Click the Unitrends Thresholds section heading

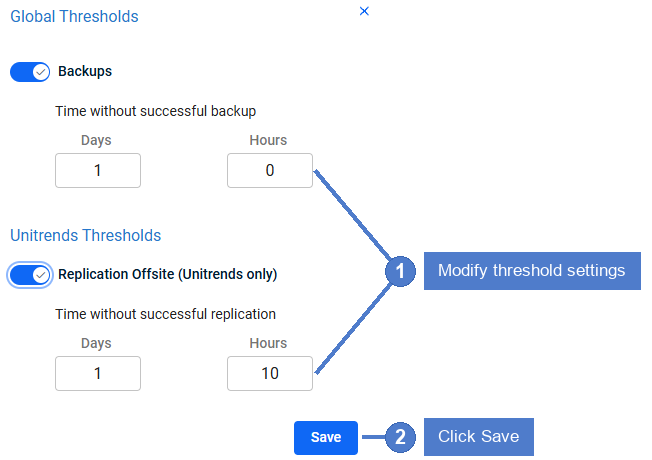click(x=86, y=235)
